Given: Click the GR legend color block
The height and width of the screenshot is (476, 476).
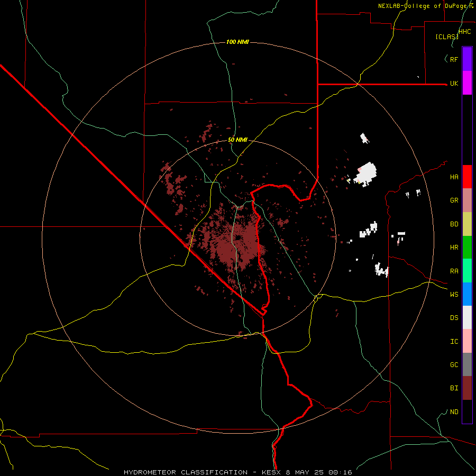Looking at the screenshot, I should point(467,200).
